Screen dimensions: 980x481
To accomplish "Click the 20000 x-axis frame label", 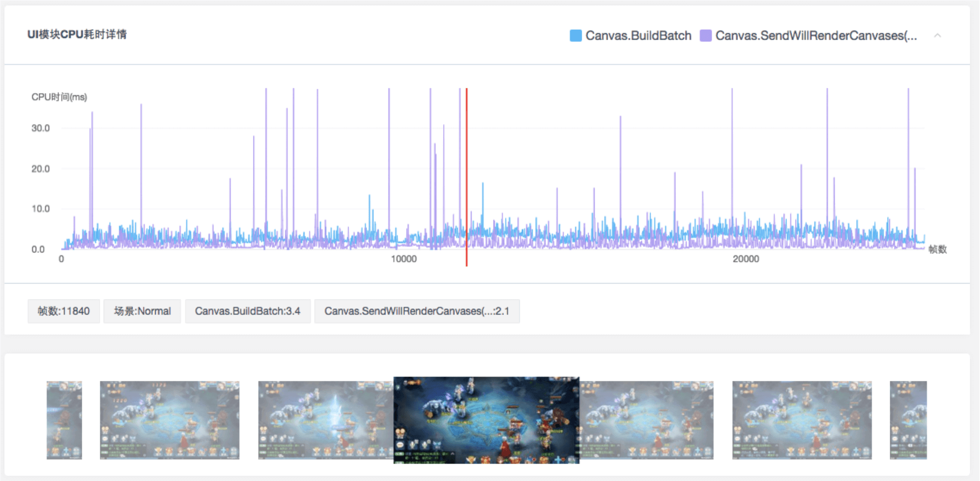I will [x=746, y=259].
